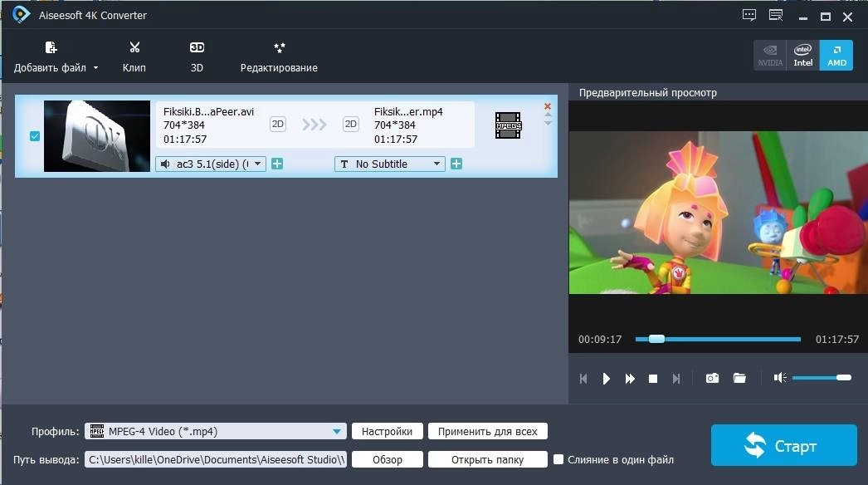Image resolution: width=868 pixels, height=485 pixels.
Task: Open the ac3 5.1(side) audio track dropdown
Action: tap(211, 164)
